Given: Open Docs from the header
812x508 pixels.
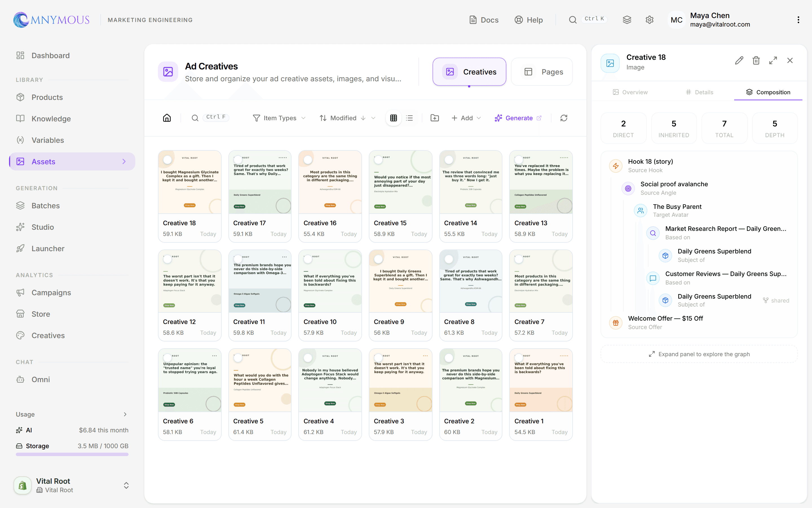Looking at the screenshot, I should click(x=484, y=20).
